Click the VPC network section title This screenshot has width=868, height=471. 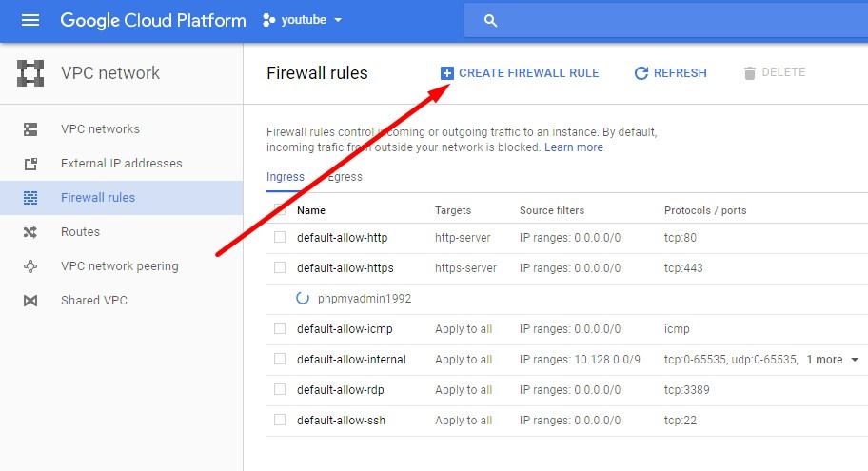pyautogui.click(x=110, y=73)
